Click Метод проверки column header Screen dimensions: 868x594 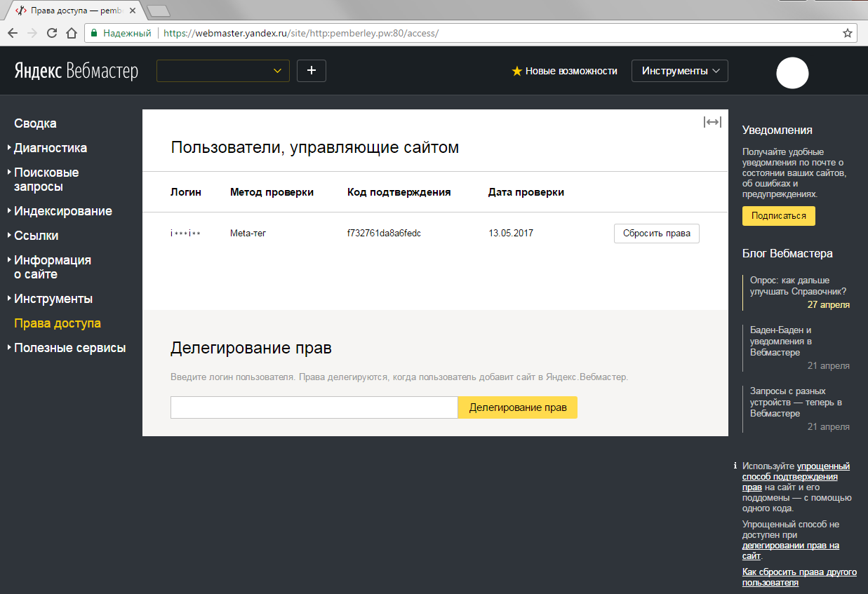click(272, 192)
